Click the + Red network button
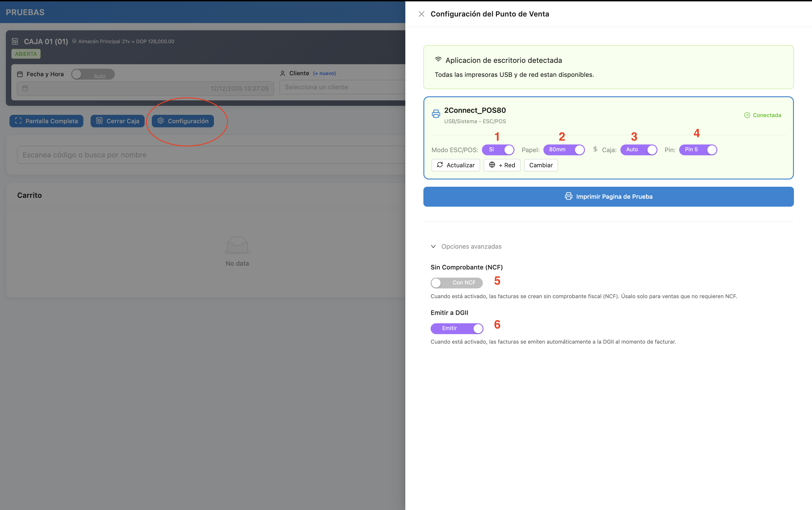 (502, 165)
